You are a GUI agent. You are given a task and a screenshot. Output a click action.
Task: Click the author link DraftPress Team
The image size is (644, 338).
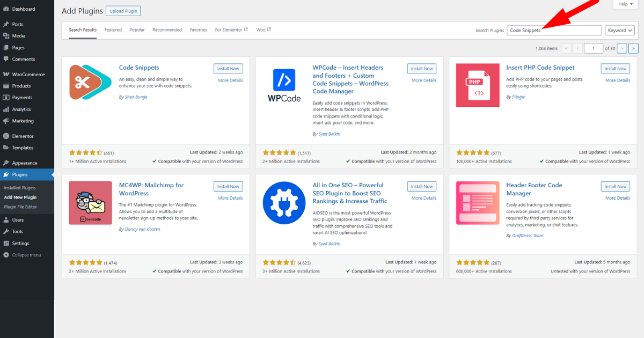pos(527,236)
